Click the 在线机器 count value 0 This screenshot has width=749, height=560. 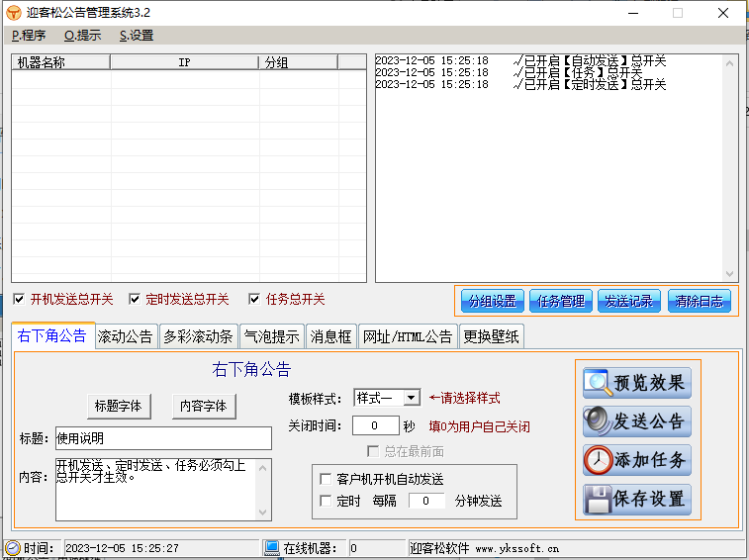pos(353,548)
